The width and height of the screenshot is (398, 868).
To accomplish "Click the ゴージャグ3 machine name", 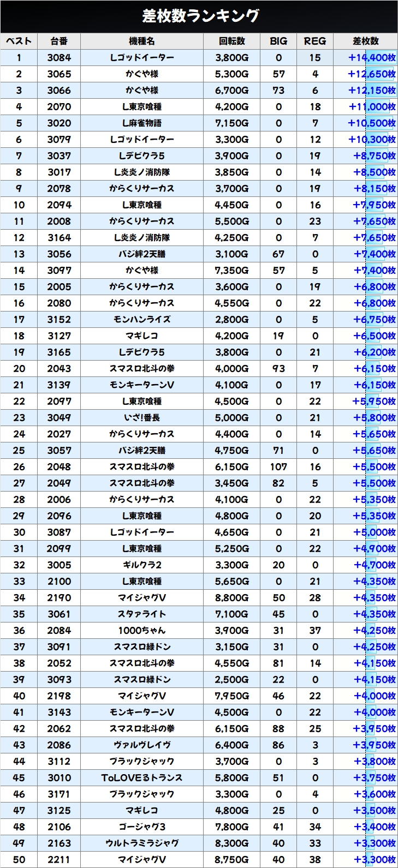I will coord(142,827).
